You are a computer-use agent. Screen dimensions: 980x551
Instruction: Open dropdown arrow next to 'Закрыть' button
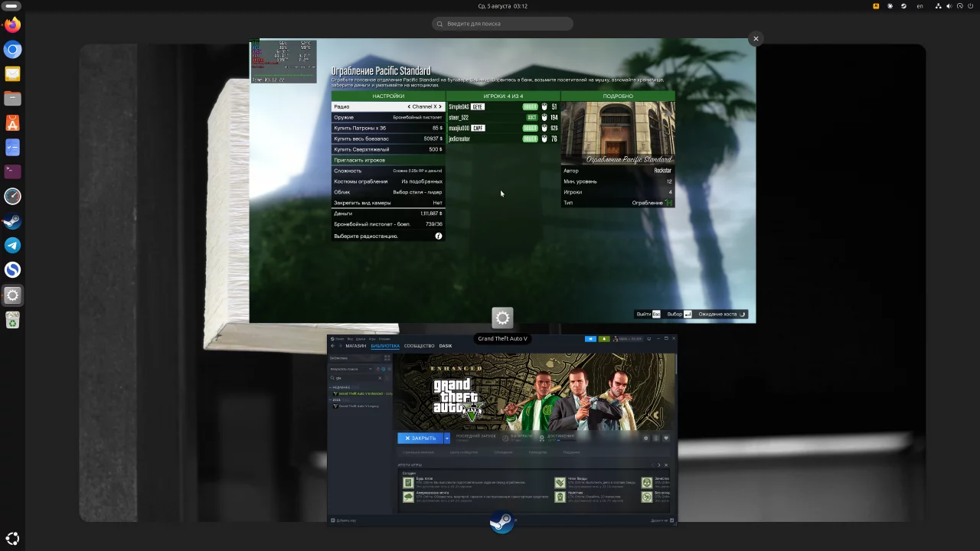[447, 438]
